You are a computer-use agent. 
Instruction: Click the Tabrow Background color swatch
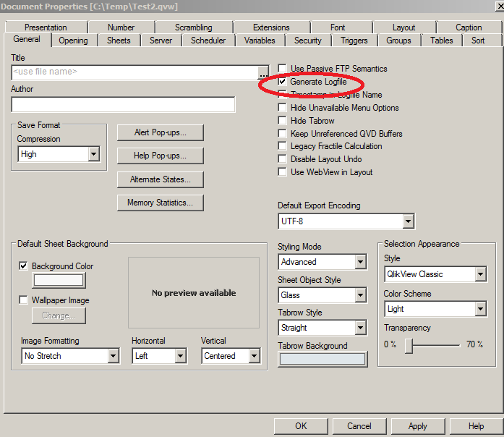(x=323, y=359)
